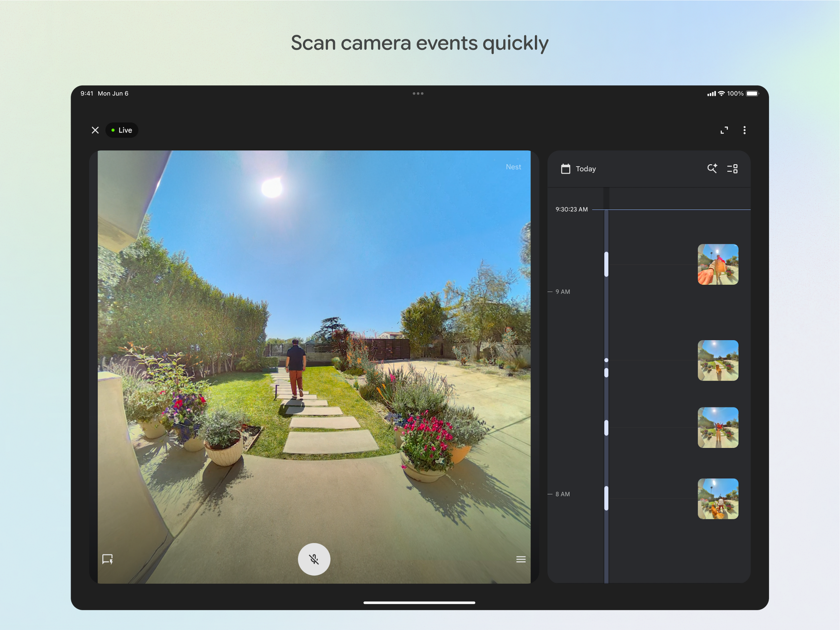Open the calendar date picker icon
Screen dimensions: 840x630
click(565, 169)
